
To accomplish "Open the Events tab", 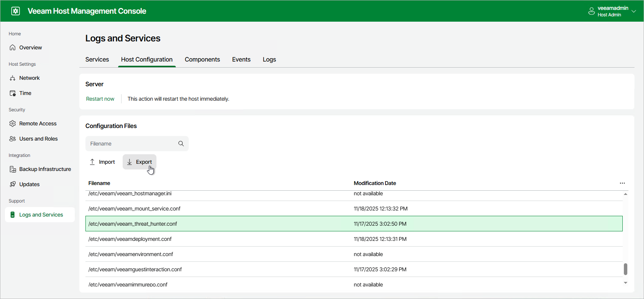I will (241, 60).
